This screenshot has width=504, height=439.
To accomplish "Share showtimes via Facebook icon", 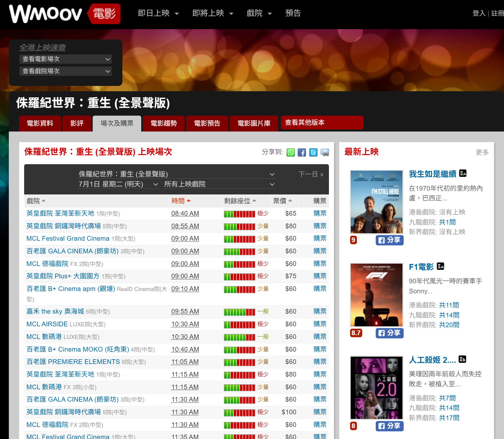I will point(302,152).
